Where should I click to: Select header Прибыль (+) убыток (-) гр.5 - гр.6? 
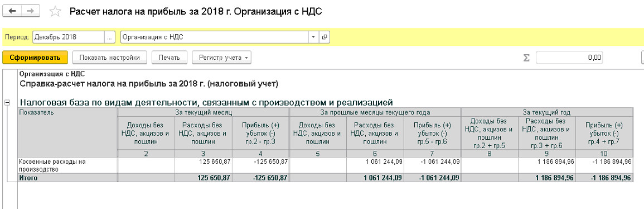(433, 133)
